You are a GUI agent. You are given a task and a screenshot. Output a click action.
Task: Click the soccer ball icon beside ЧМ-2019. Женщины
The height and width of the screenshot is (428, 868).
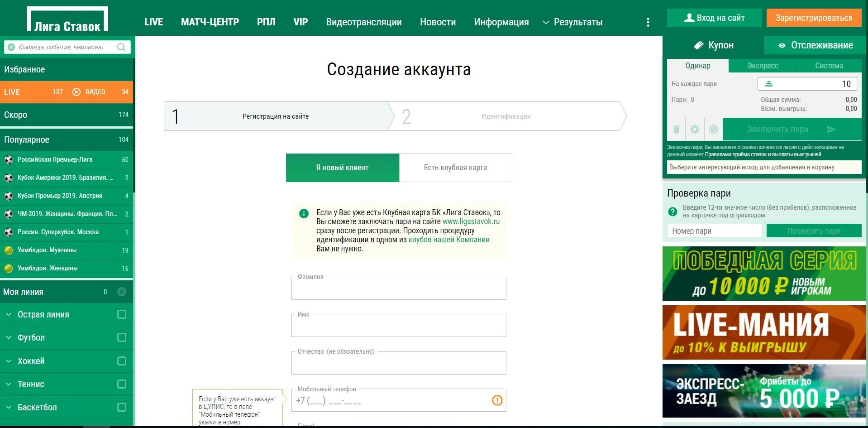[x=9, y=214]
